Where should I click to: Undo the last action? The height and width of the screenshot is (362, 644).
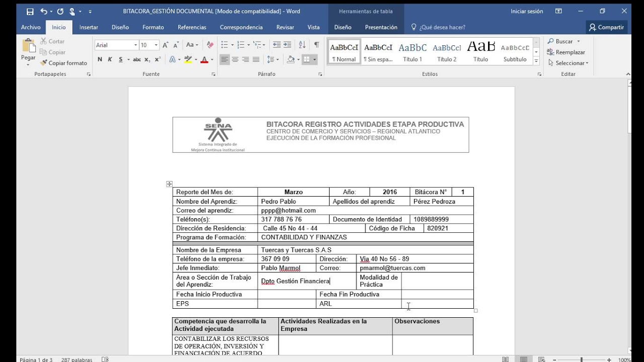coord(43,11)
